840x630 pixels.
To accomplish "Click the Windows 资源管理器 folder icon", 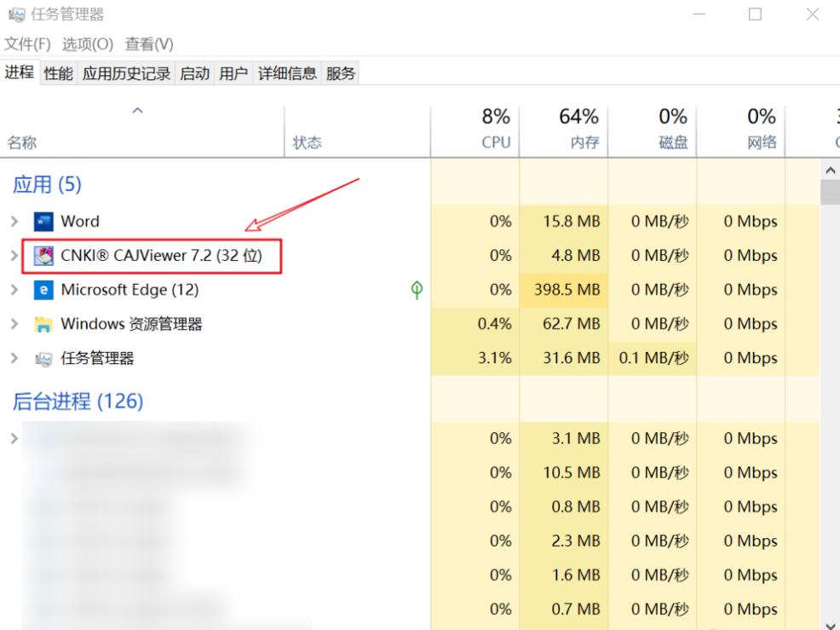I will [43, 324].
